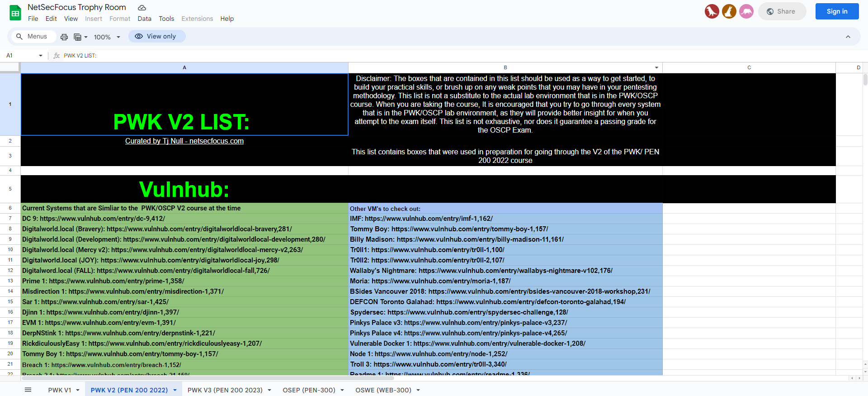Select column B header
This screenshot has height=396, width=868.
505,67
